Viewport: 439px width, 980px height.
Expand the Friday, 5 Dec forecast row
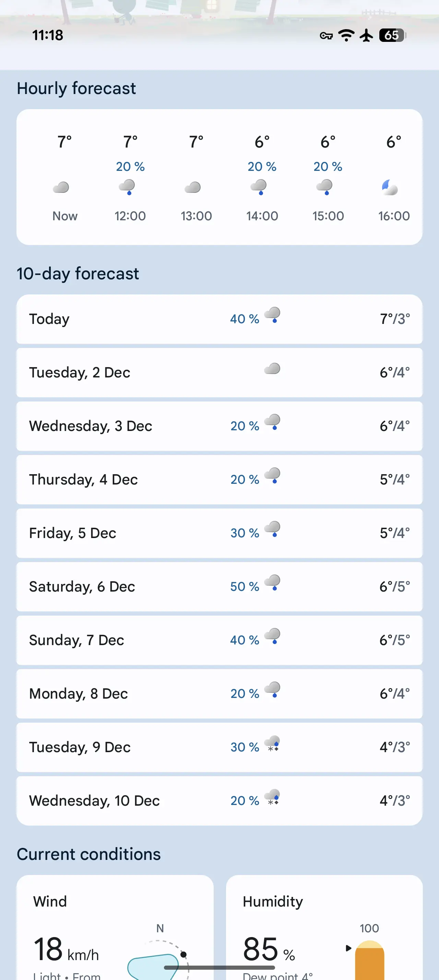[x=219, y=533]
